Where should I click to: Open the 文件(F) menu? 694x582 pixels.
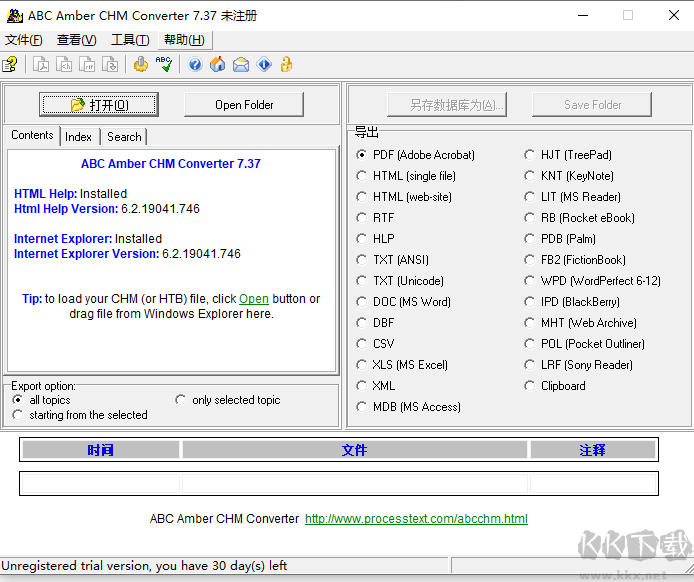pos(24,40)
